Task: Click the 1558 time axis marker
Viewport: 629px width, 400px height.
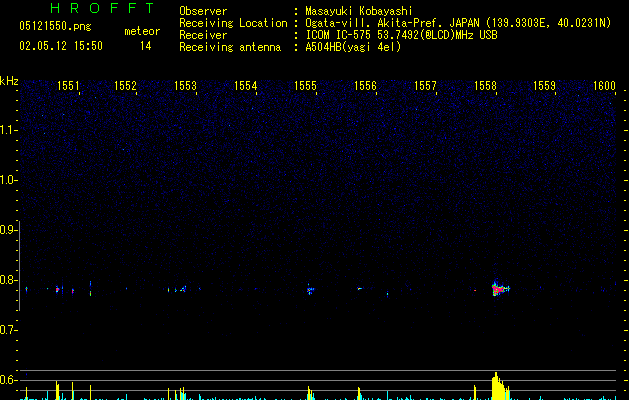Action: click(x=485, y=86)
